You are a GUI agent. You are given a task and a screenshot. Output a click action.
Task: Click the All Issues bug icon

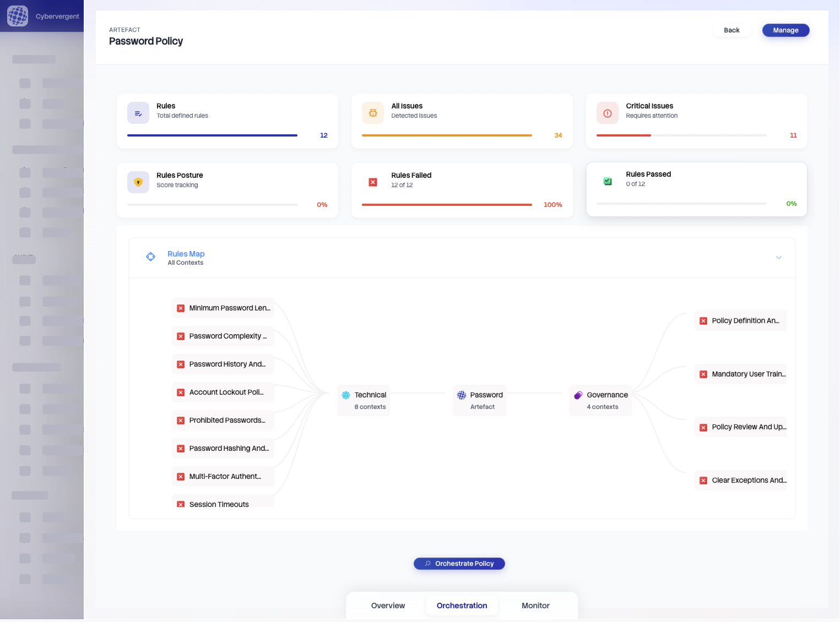[373, 113]
